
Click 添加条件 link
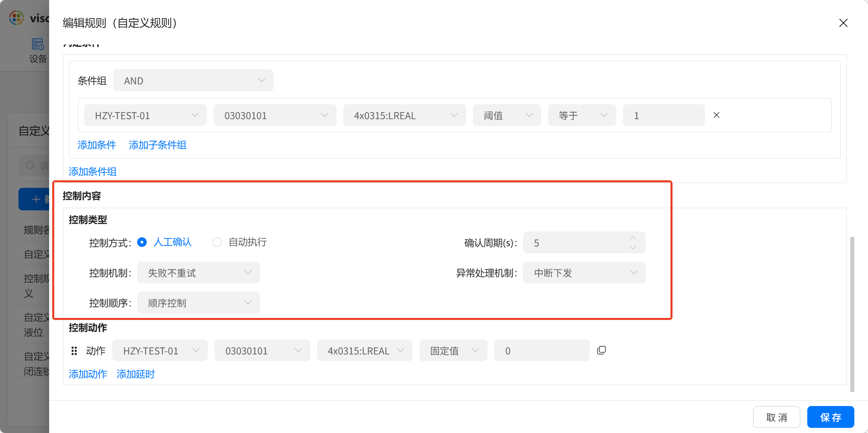[x=97, y=145]
